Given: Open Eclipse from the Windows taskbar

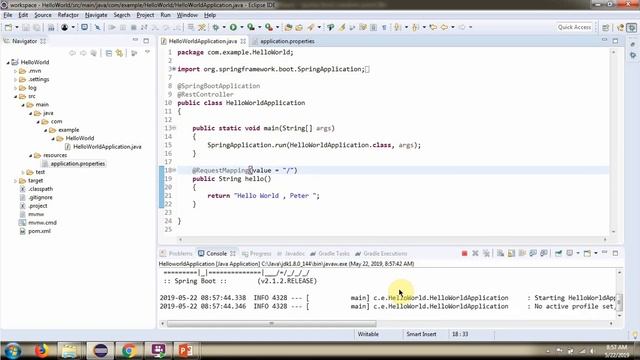Looking at the screenshot, I should click(x=100, y=351).
